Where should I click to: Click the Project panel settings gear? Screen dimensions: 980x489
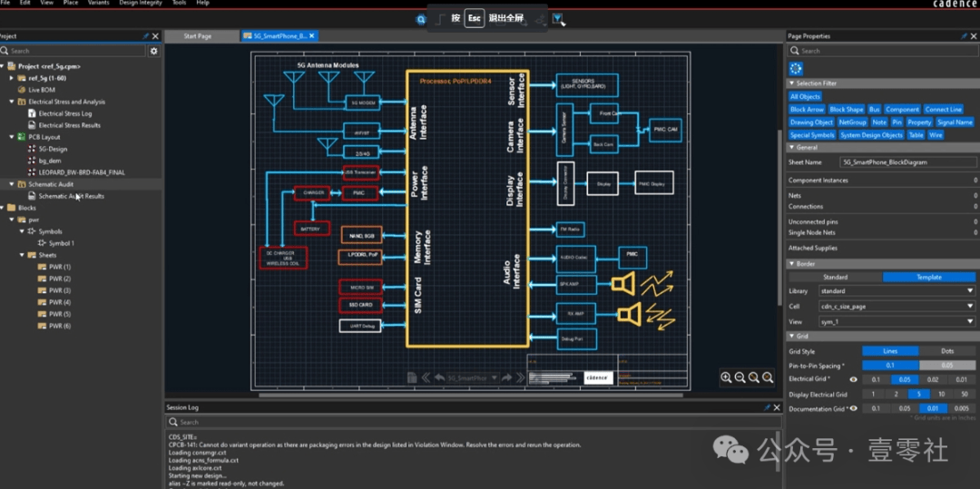pos(153,51)
